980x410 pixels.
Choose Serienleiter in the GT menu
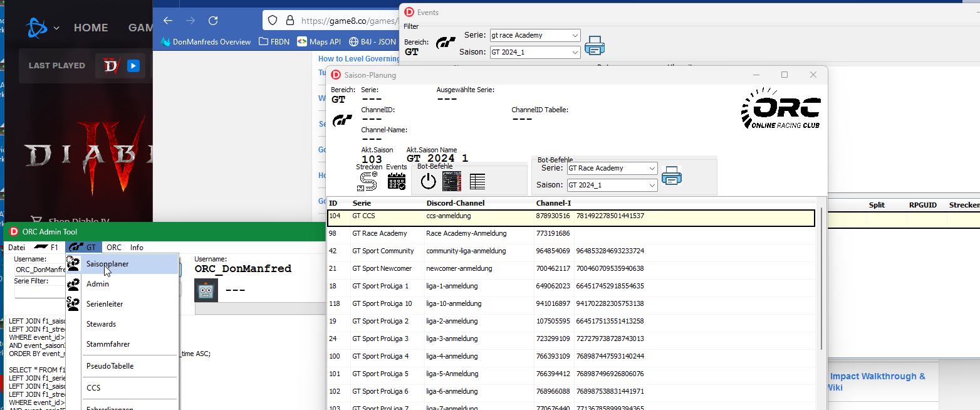tap(105, 304)
